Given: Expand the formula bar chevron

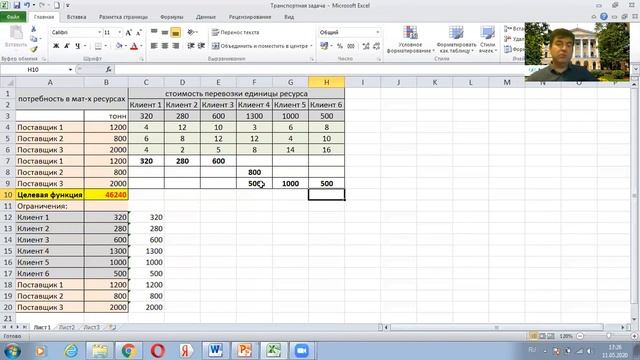Looking at the screenshot, I should (x=636, y=69).
